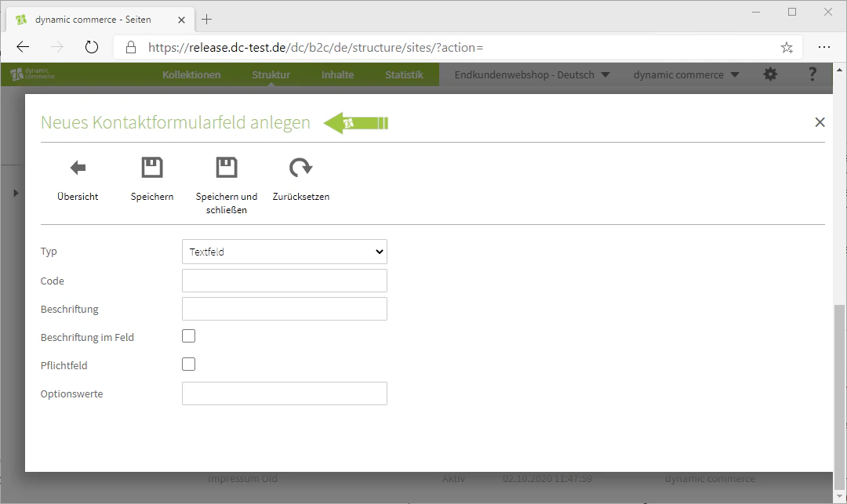Refresh the browser page
Image resolution: width=847 pixels, height=504 pixels.
(x=92, y=48)
